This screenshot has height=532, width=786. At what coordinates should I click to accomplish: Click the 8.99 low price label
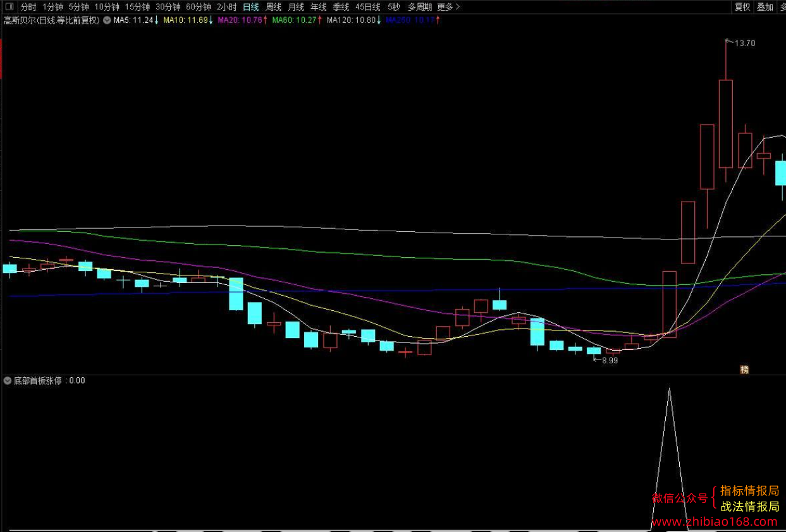tap(610, 361)
